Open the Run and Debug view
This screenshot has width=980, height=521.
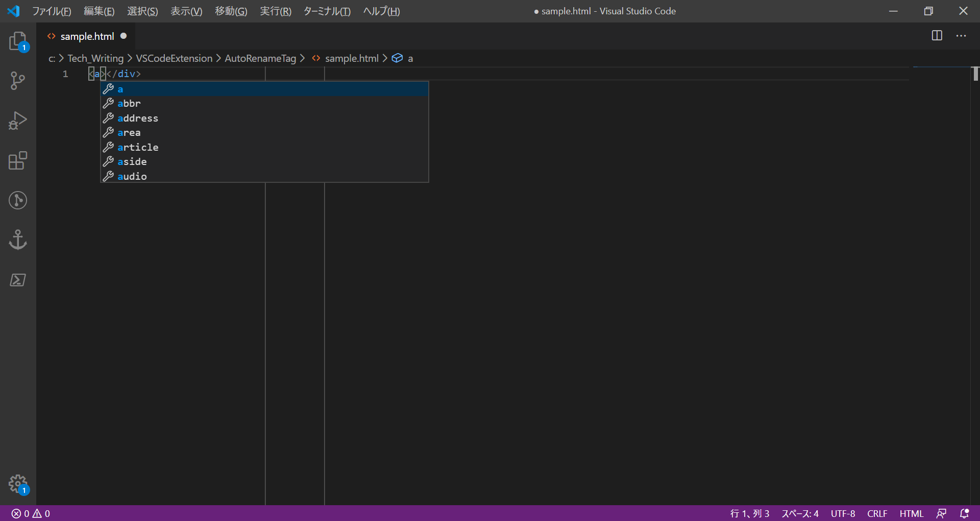click(18, 121)
